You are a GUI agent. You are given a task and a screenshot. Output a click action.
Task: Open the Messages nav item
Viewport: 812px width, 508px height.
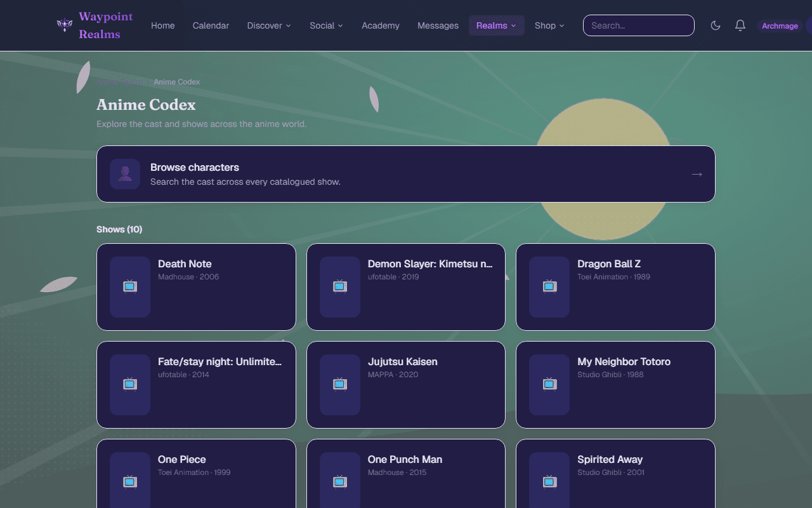click(438, 25)
